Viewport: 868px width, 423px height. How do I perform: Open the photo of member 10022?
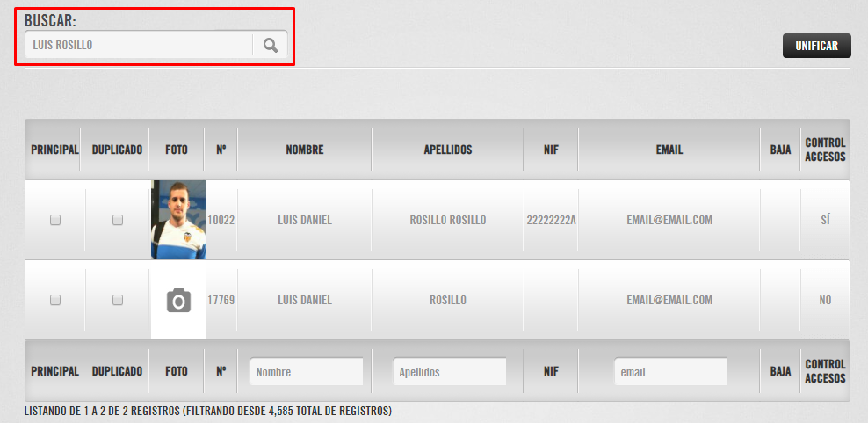pyautogui.click(x=179, y=220)
